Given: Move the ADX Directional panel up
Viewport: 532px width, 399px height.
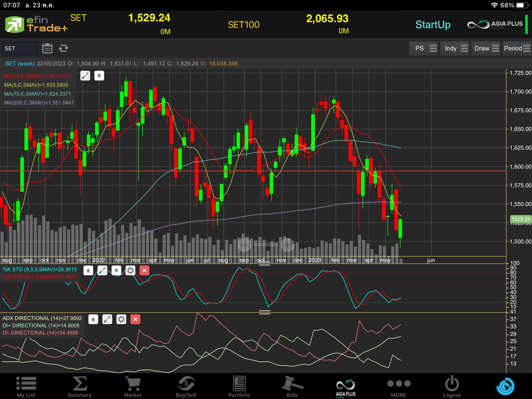Looking at the screenshot, I should [x=93, y=319].
